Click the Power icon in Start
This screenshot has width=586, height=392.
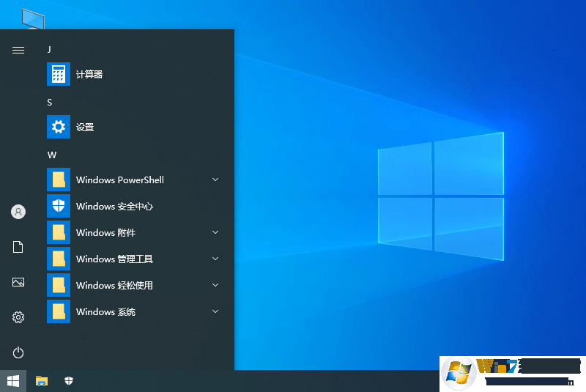(18, 352)
